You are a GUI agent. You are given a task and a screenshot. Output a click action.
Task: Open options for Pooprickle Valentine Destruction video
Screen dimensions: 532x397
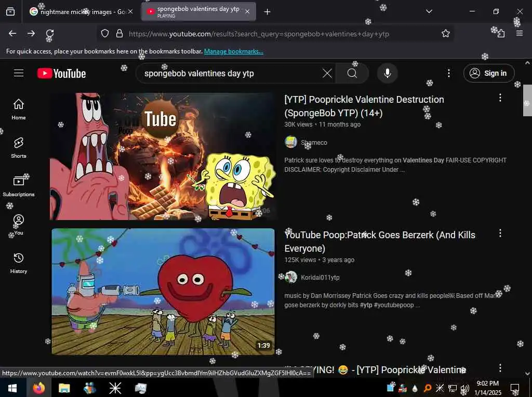500,98
